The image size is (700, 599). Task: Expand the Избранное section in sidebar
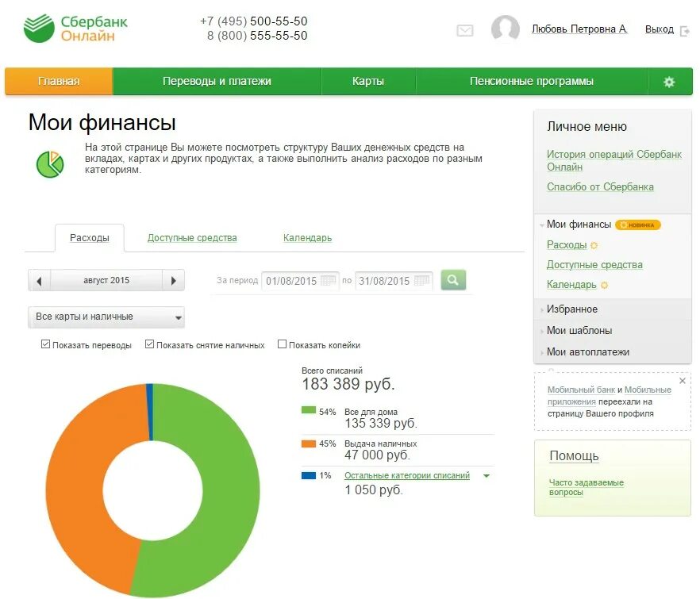click(571, 309)
